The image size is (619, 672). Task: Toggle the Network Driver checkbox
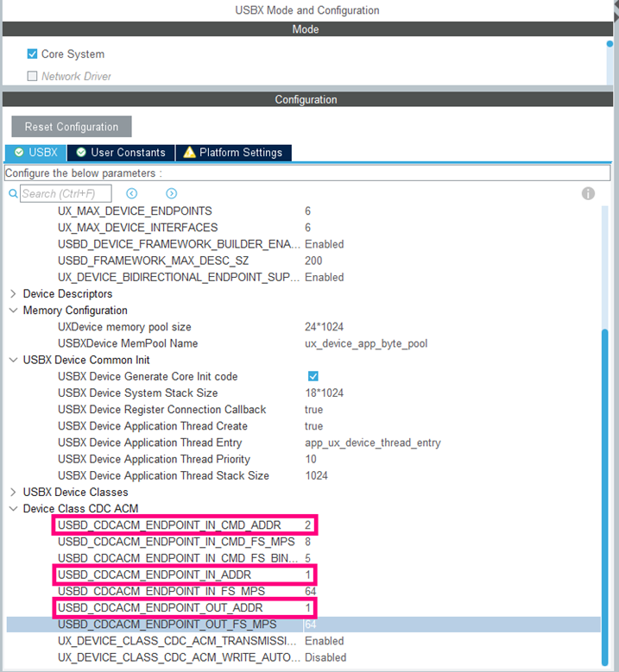[32, 76]
